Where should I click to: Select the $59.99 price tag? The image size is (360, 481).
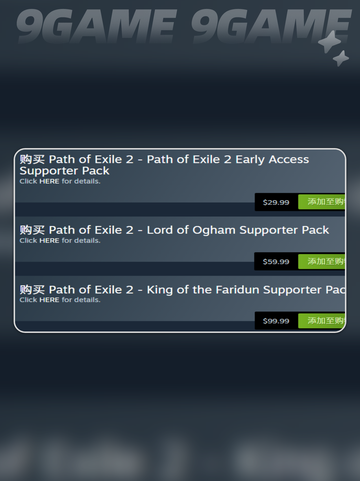coord(276,261)
